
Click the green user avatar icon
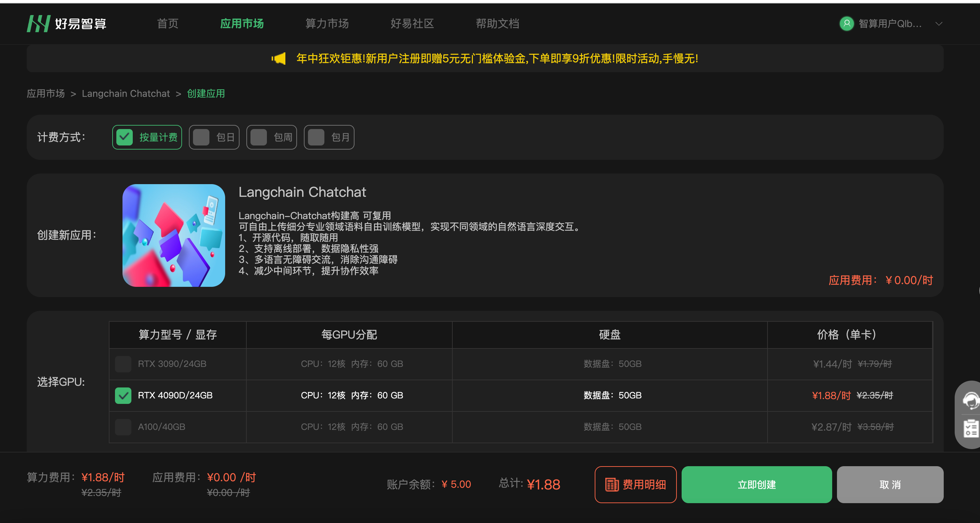tap(847, 24)
